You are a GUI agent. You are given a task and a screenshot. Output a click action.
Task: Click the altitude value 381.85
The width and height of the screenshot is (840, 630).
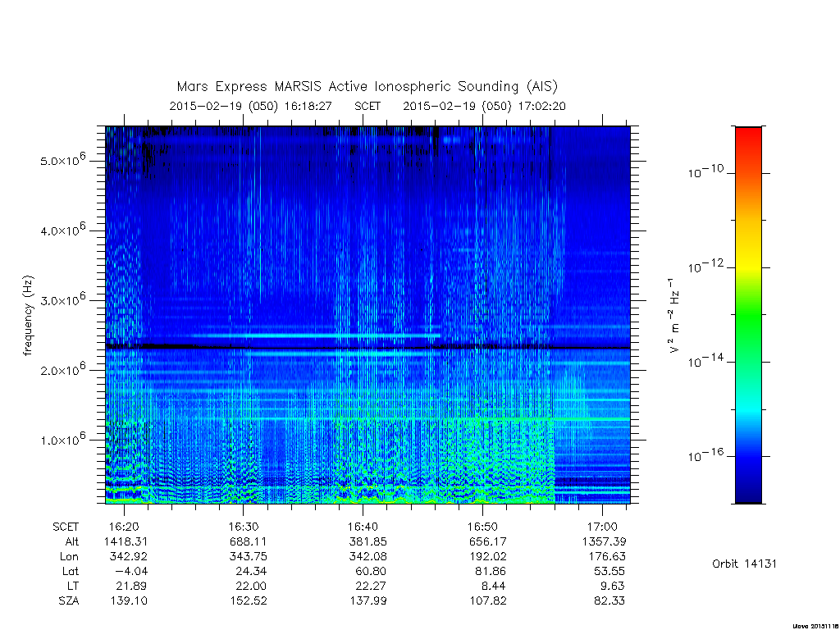367,541
